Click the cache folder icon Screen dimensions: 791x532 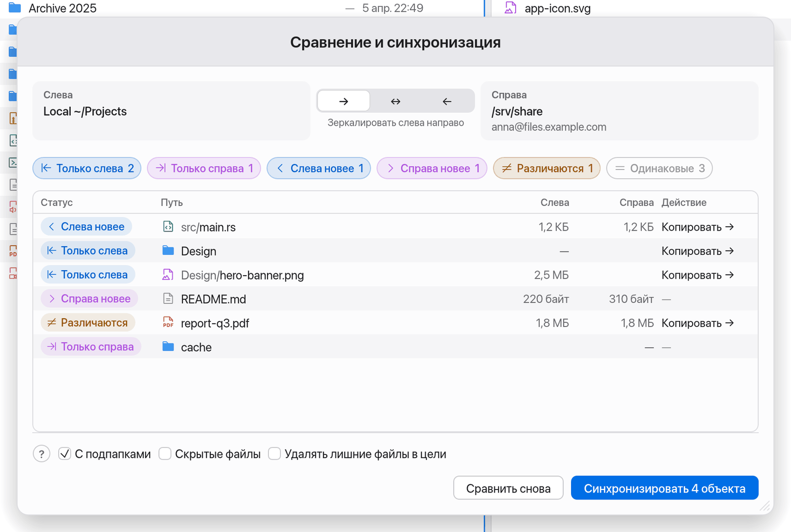pos(168,347)
